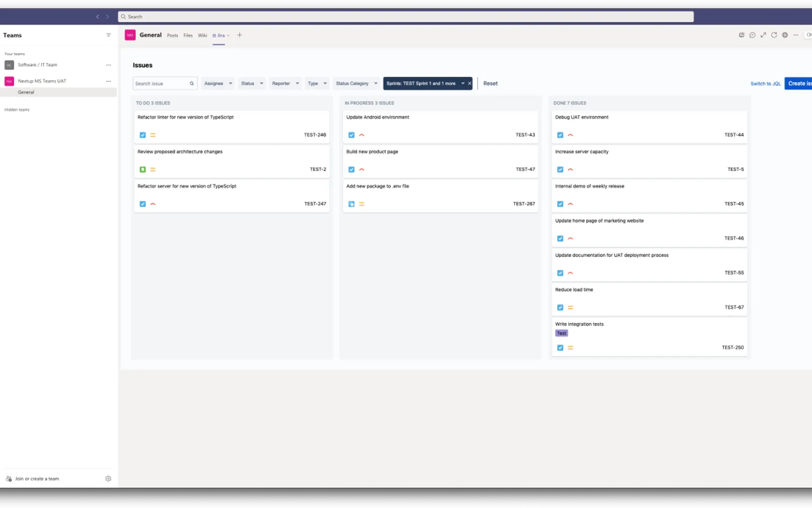Click the Switch to JQL link

765,84
